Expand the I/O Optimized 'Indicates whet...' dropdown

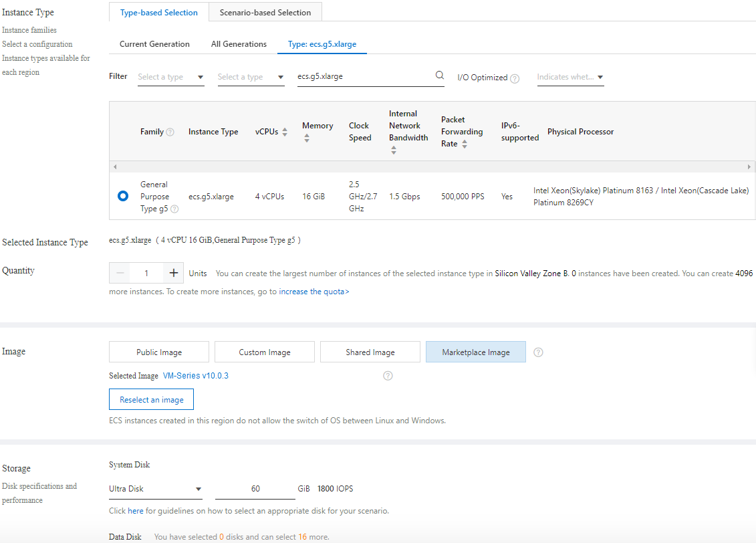(x=570, y=77)
